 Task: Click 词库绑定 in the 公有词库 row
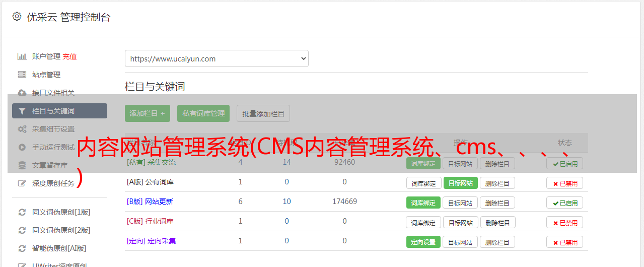(x=423, y=183)
